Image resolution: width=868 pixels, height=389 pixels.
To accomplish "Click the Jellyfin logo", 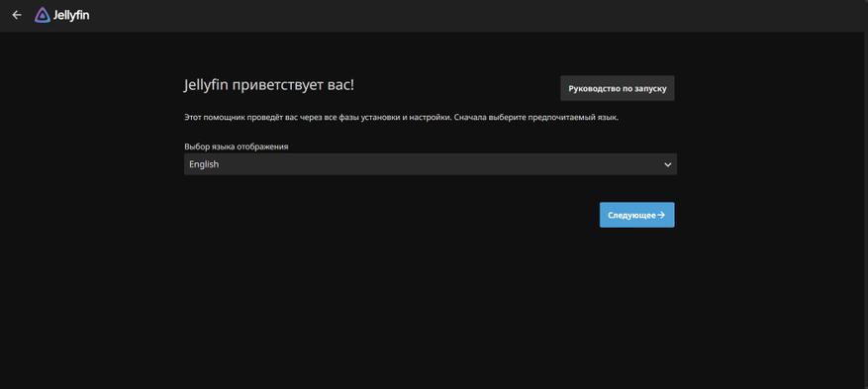I will [x=61, y=15].
